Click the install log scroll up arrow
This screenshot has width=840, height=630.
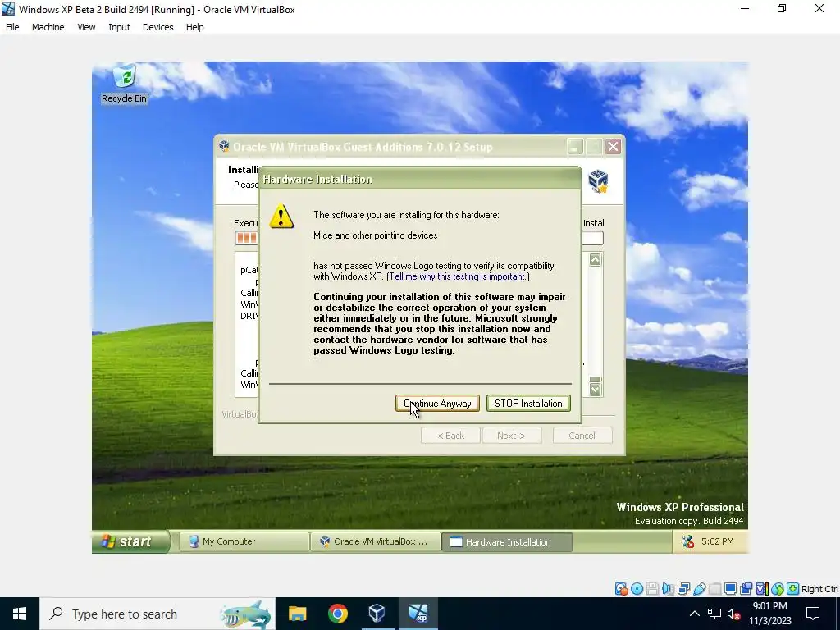pos(596,260)
